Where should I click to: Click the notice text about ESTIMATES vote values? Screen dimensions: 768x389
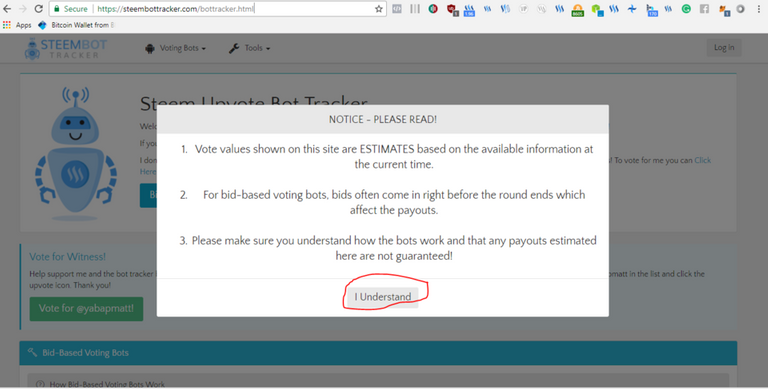coord(394,157)
